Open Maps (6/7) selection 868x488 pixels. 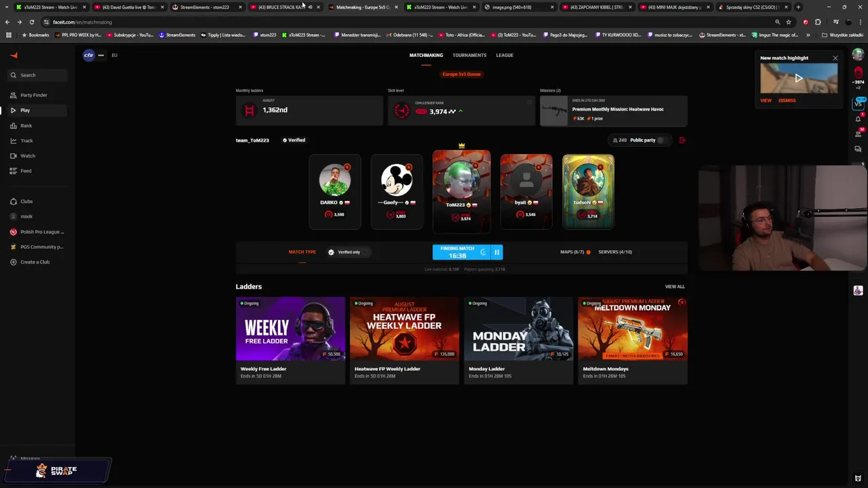pos(575,252)
